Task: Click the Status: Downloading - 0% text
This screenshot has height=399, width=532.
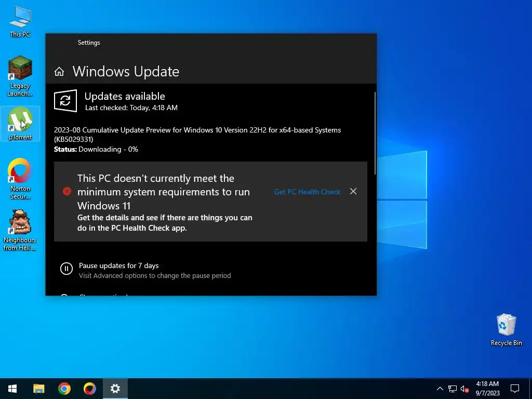Action: tap(96, 149)
